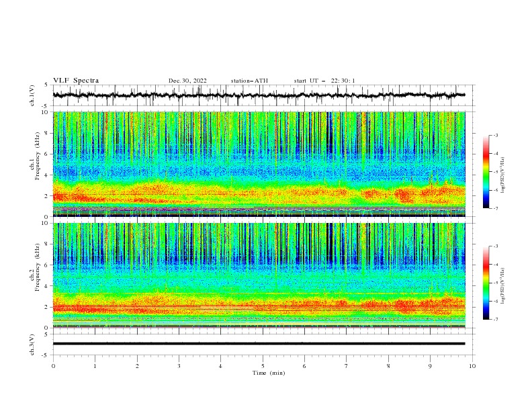Click the "-3" tick on ch.1 colorbar
The width and height of the screenshot is (532, 411).
coord(496,135)
